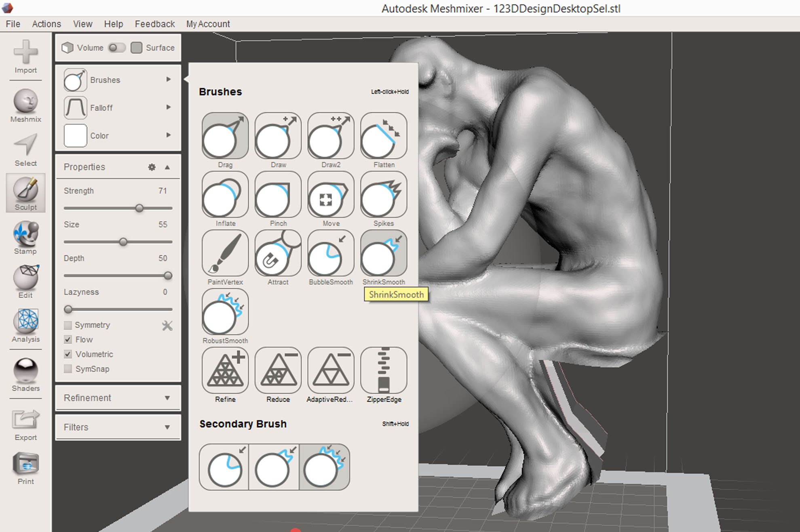800x532 pixels.
Task: Select the Inflate brush
Action: click(x=225, y=194)
